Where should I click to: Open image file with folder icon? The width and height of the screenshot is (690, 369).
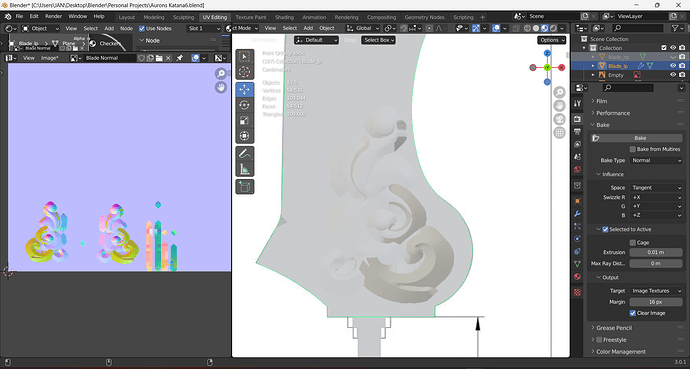159,58
